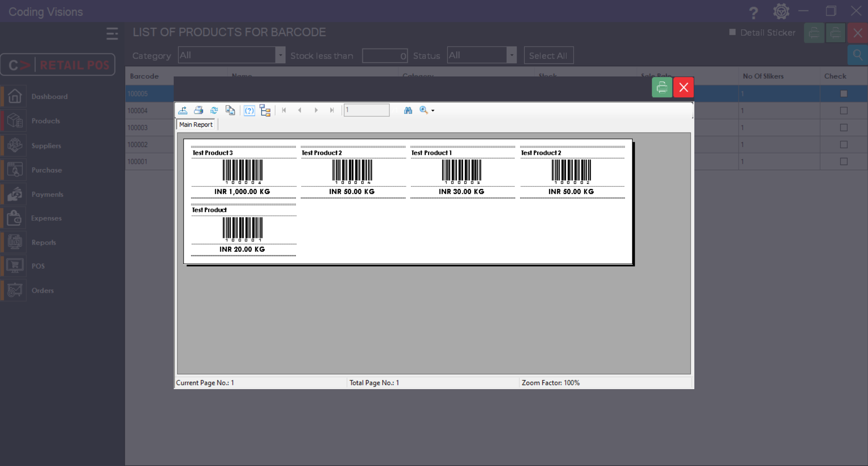Click the zoom magnifier icon in viewer toolbar
Screen dimensions: 868x466
click(424, 110)
